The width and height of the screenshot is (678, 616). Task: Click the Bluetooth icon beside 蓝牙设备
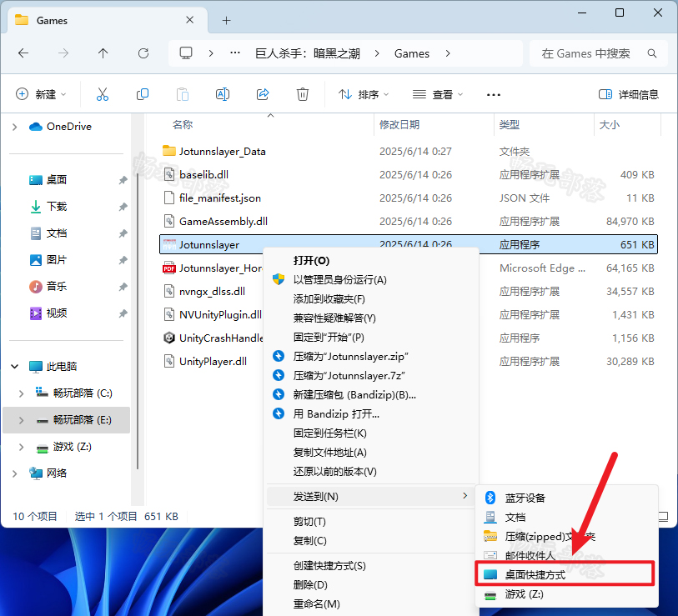pos(490,498)
